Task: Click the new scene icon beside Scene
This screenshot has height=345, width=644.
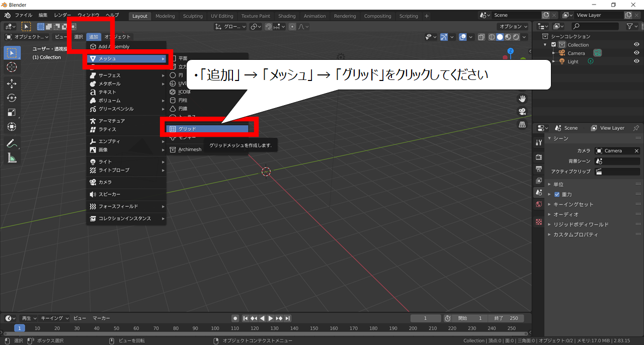Action: click(546, 15)
